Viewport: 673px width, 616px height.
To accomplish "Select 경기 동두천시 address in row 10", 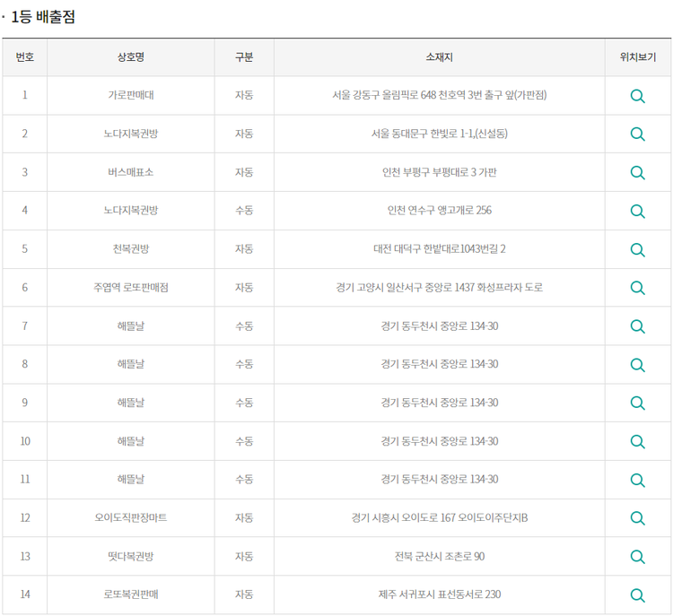I will [440, 441].
